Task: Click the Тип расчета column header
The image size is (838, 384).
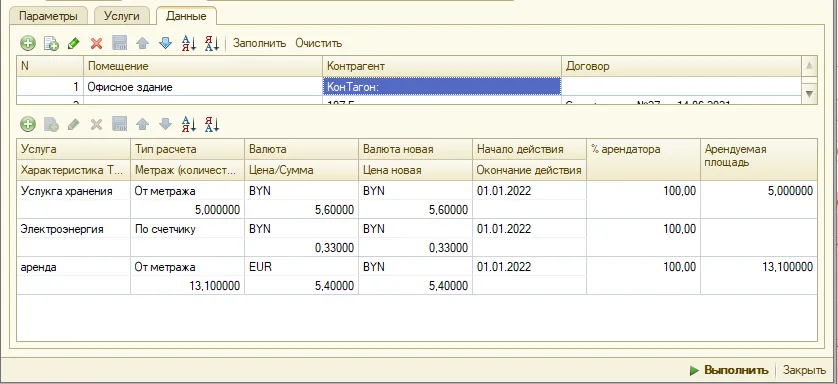Action: [x=188, y=150]
